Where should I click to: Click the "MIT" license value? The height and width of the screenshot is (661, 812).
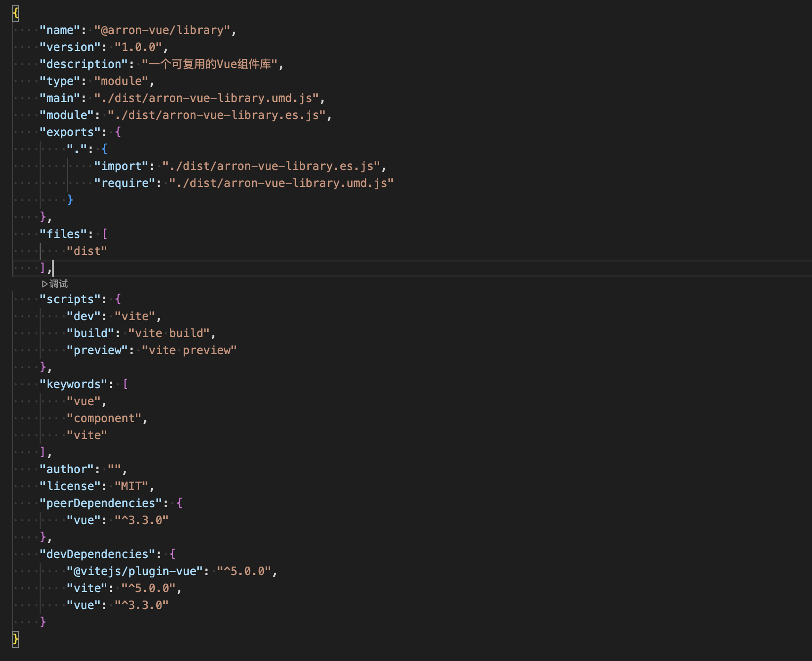tap(132, 486)
